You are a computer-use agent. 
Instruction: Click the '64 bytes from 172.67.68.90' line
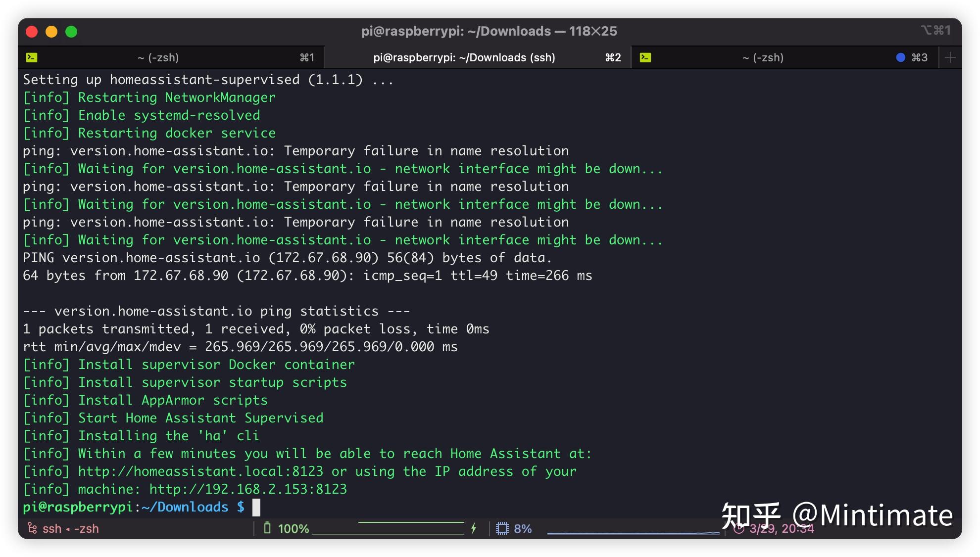pos(307,276)
